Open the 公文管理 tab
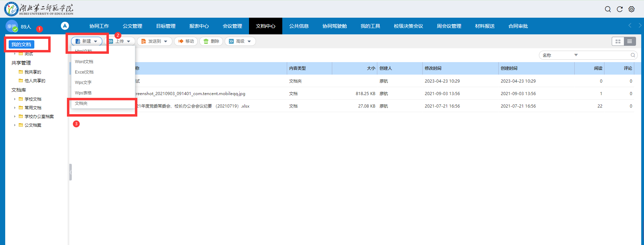This screenshot has width=644, height=245. [132, 26]
